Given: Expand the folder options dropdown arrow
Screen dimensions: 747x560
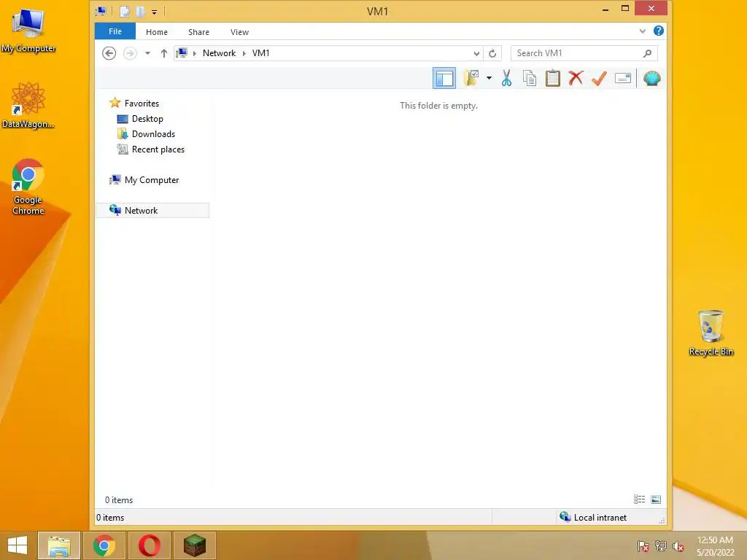Looking at the screenshot, I should click(x=489, y=78).
